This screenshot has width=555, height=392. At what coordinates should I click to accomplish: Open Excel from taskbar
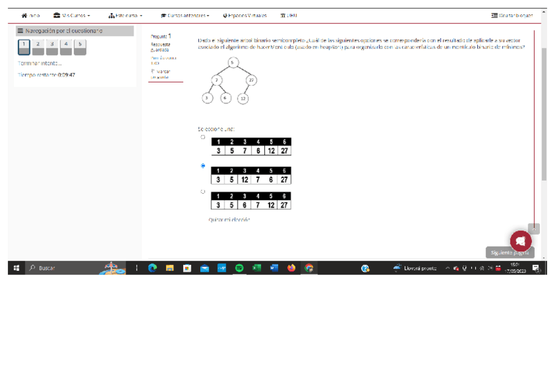point(257,268)
